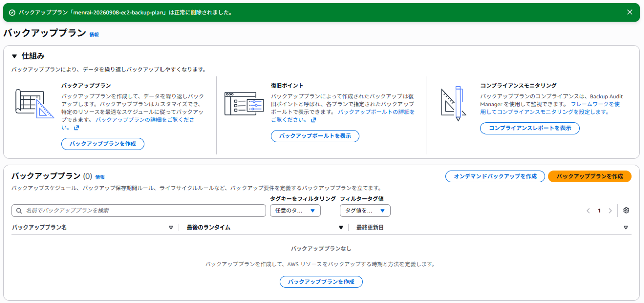
Task: Click the backup plan blueprint illustration
Action: tap(35, 104)
